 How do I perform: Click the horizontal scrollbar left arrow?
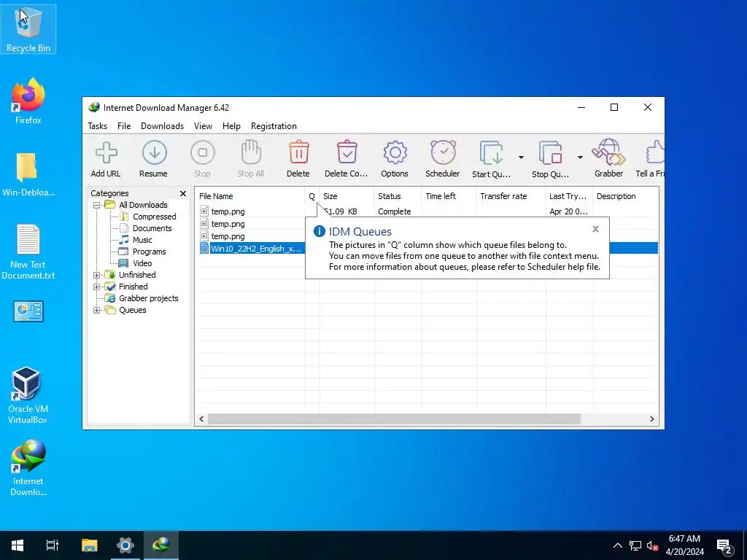tap(201, 419)
